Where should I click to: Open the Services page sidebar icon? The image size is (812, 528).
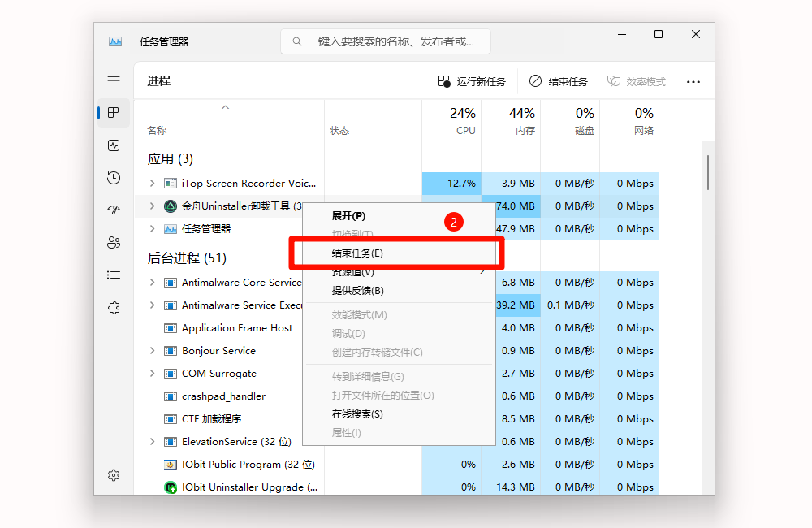coord(114,308)
